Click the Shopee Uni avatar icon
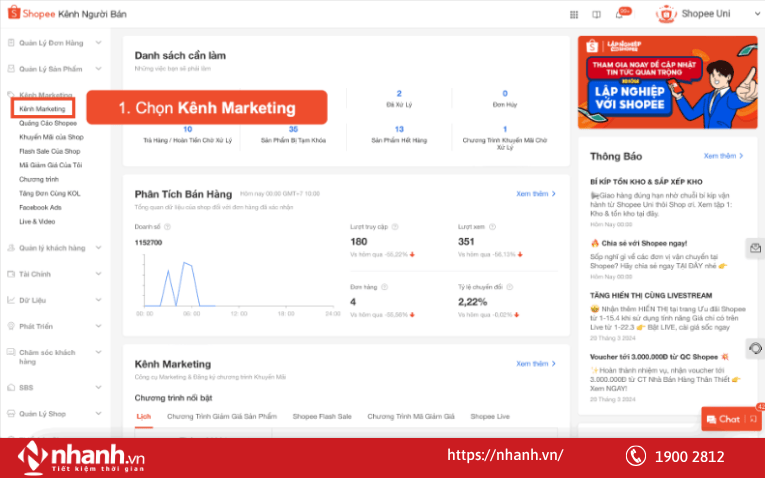This screenshot has height=478, width=765. pyautogui.click(x=666, y=14)
